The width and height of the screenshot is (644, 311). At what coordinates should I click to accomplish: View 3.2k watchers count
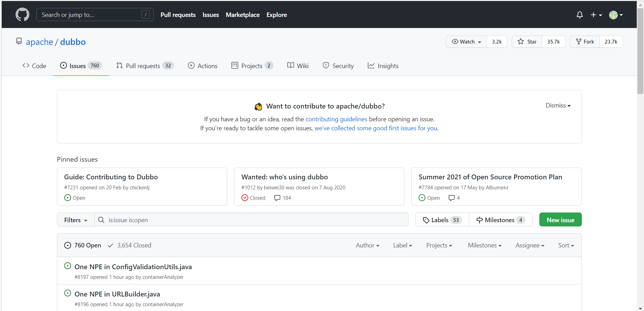[x=497, y=41]
